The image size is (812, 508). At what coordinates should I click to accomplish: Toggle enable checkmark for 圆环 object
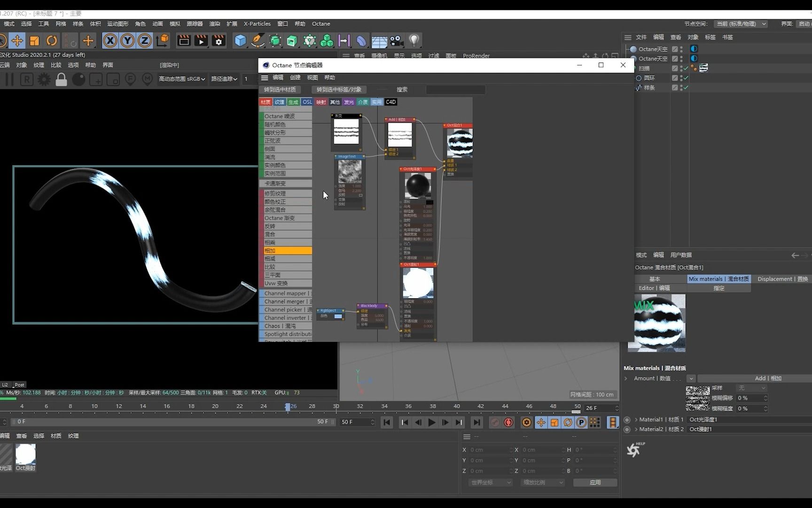(x=686, y=78)
